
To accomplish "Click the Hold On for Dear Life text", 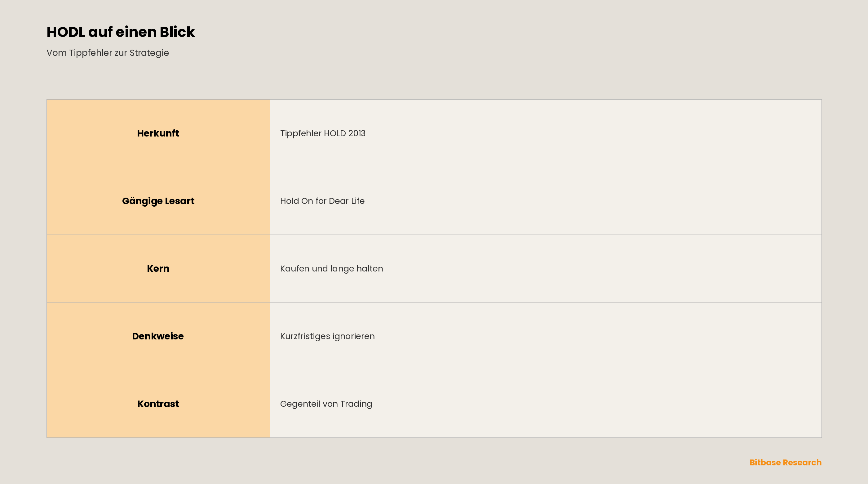I will [x=322, y=201].
